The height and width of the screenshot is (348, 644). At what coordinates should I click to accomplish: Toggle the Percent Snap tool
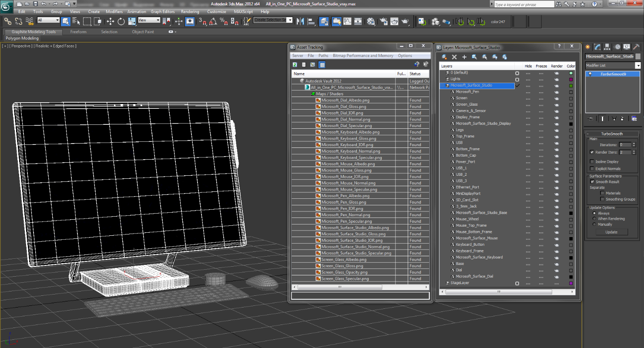[x=224, y=21]
